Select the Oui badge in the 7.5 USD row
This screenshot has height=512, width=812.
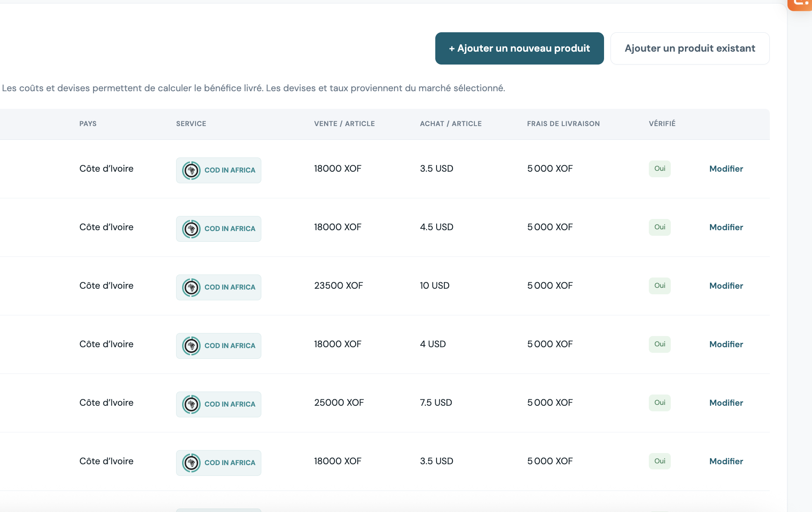click(x=660, y=403)
